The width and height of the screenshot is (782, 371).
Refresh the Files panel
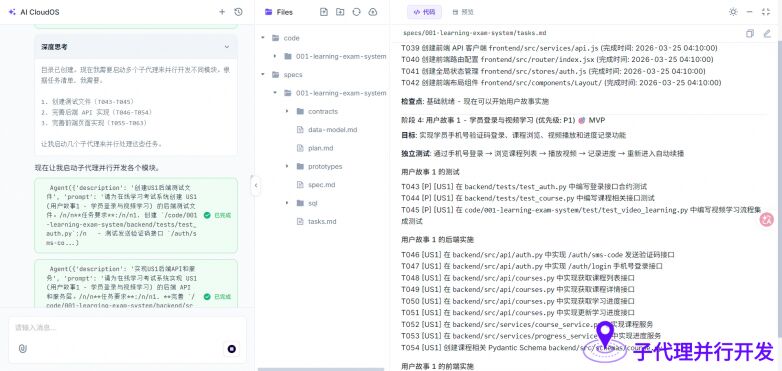point(356,12)
